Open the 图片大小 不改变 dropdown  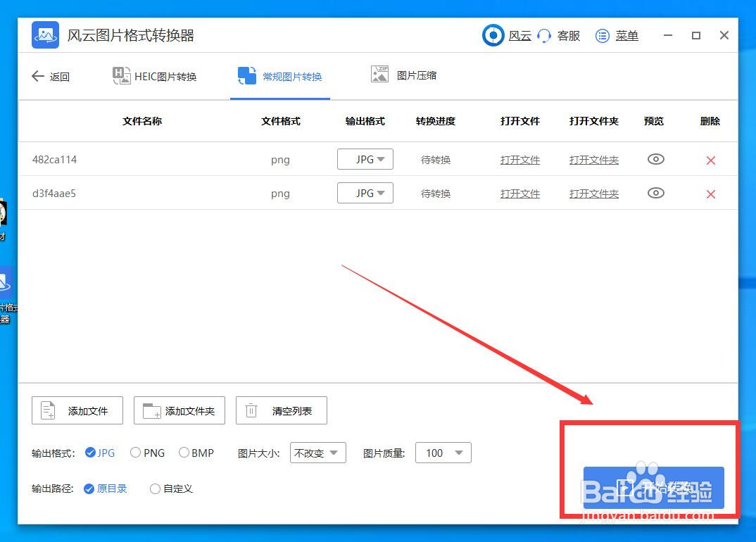[x=317, y=453]
